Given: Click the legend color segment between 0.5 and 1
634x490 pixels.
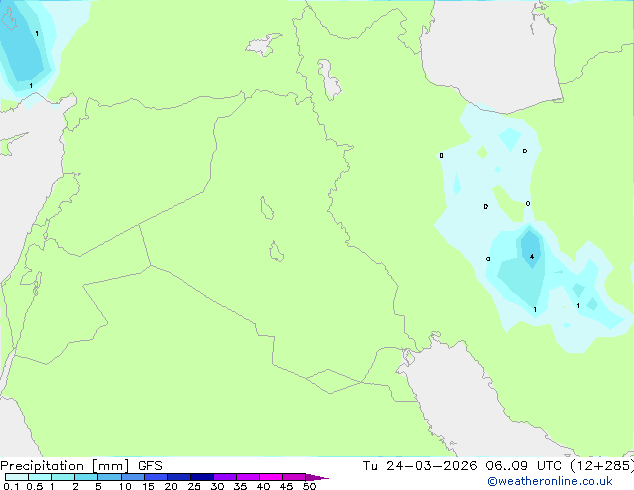Looking at the screenshot, I should click(x=40, y=477).
